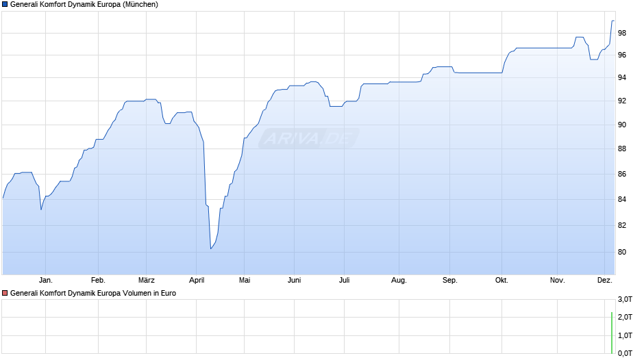Click the 2,0T volume axis value
This screenshot has height=360, width=644.
click(x=625, y=317)
